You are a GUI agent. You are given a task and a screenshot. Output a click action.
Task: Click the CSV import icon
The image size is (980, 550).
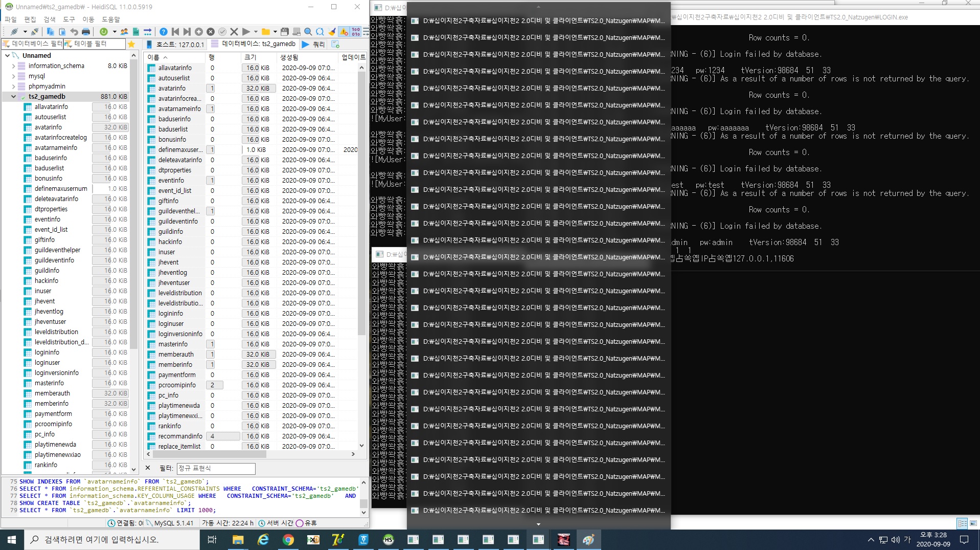[136, 32]
